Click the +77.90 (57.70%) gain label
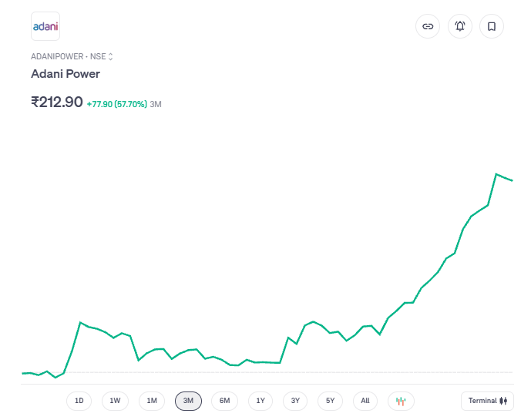 (x=116, y=103)
